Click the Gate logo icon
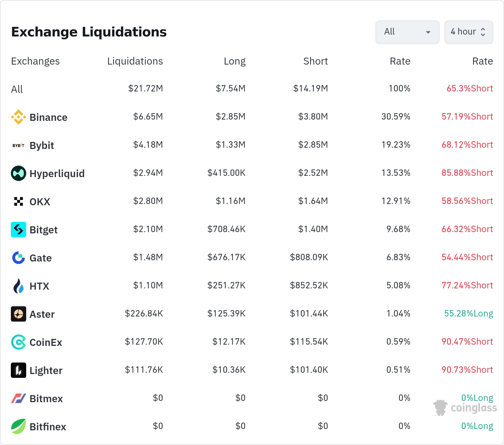 18,258
